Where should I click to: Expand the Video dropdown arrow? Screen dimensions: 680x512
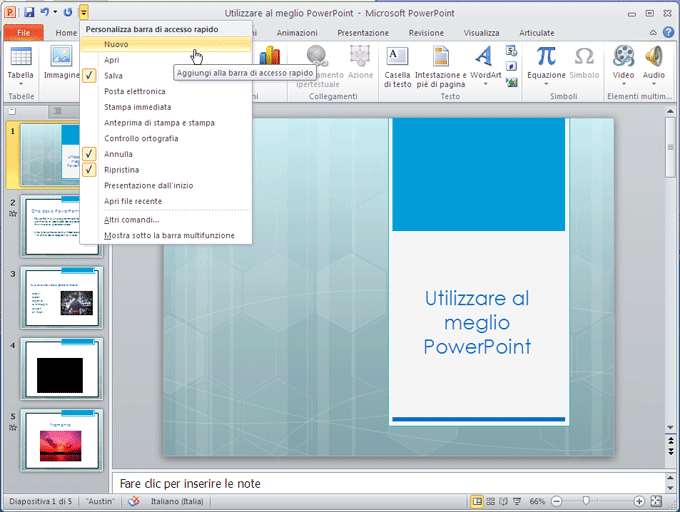[623, 84]
